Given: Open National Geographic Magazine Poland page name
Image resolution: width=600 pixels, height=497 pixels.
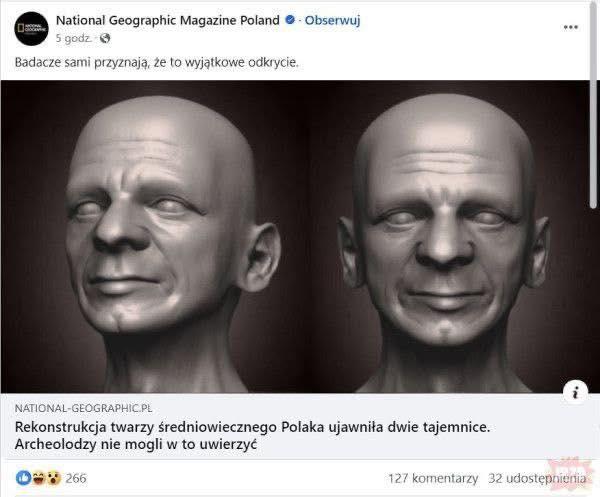Looking at the screenshot, I should [168, 20].
